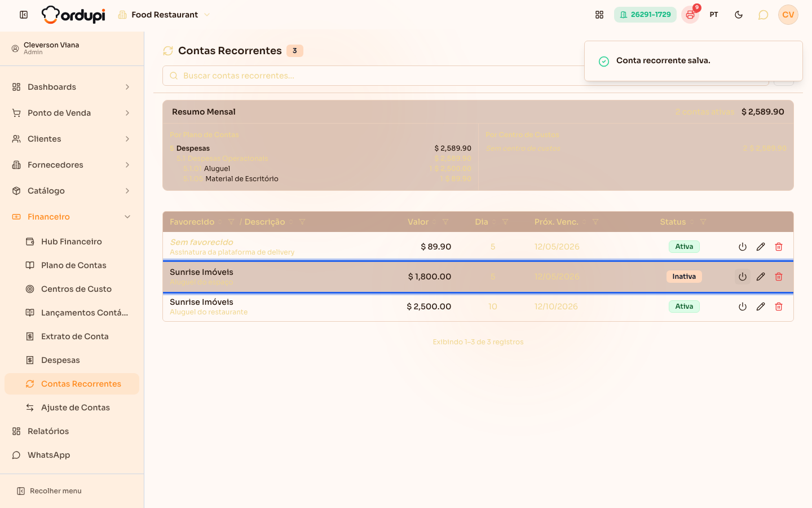Expand the Clientes menu
The height and width of the screenshot is (508, 812).
72,139
